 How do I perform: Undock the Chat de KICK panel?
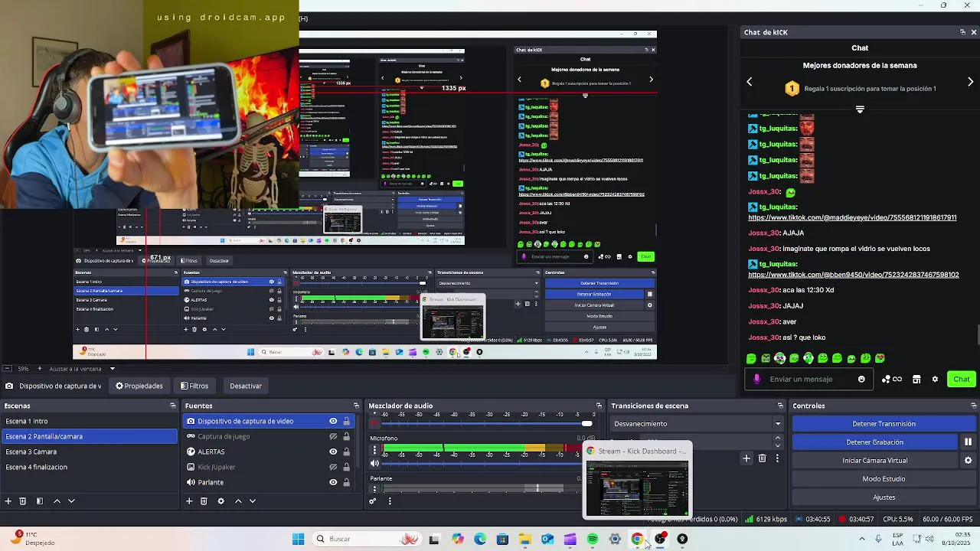(x=962, y=32)
